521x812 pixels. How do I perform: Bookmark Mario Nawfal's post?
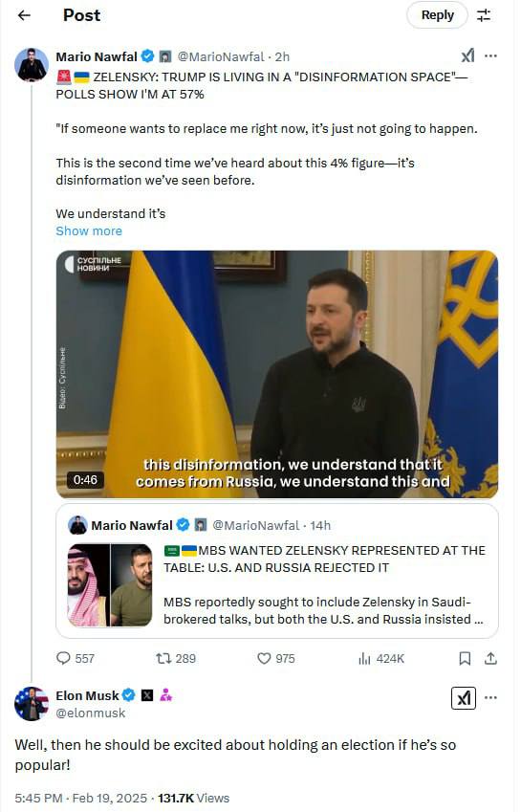(x=465, y=658)
